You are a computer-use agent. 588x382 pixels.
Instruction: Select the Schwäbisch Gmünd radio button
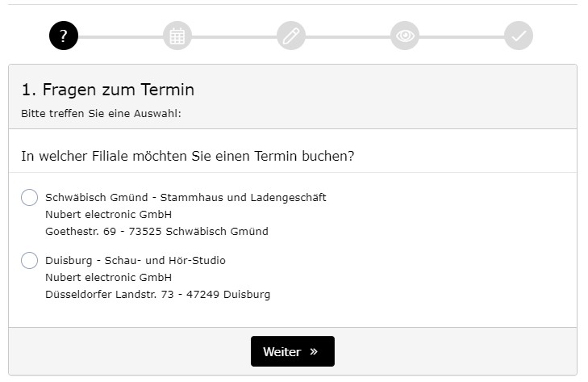pos(30,197)
